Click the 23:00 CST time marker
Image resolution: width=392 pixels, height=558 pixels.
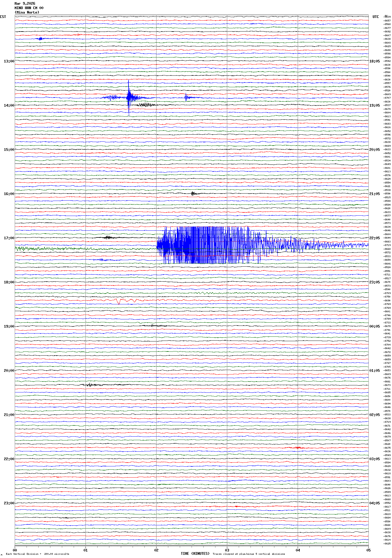pyautogui.click(x=9, y=503)
